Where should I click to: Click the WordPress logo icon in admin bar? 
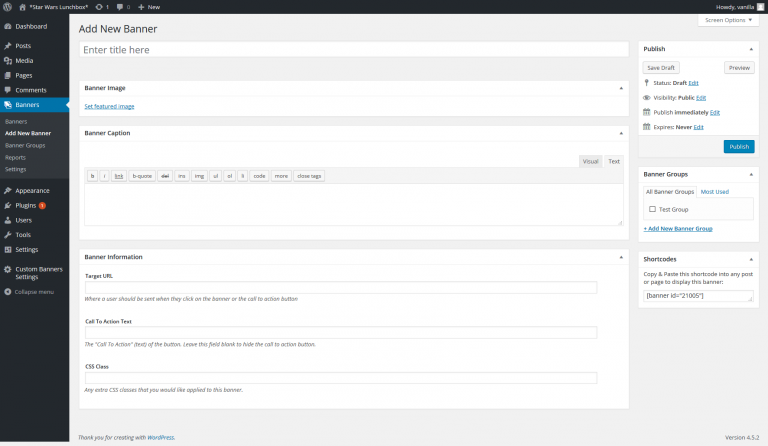[x=7, y=7]
